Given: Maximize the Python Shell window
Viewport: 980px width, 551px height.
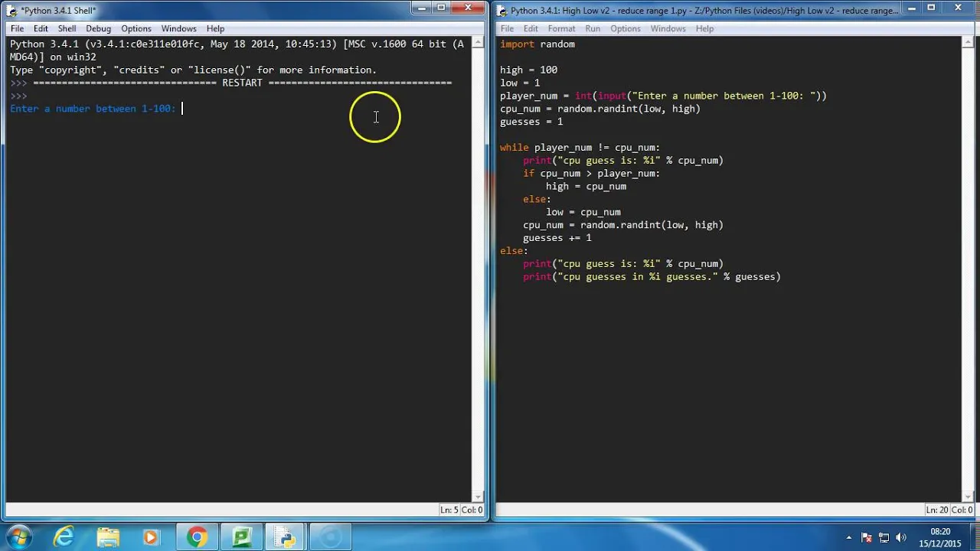Looking at the screenshot, I should coord(441,8).
